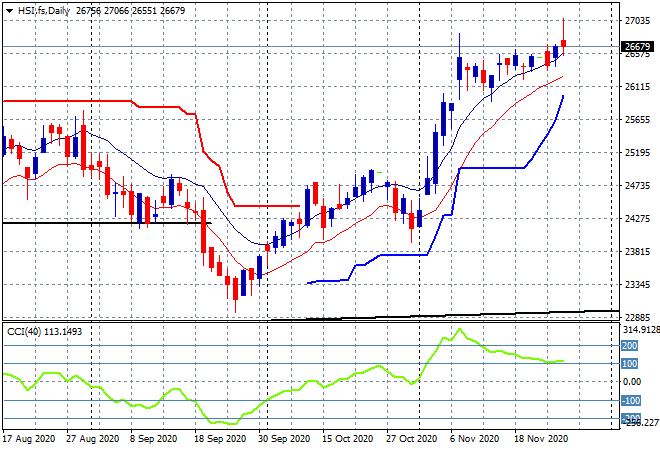Click the current price label 26679

(x=637, y=46)
